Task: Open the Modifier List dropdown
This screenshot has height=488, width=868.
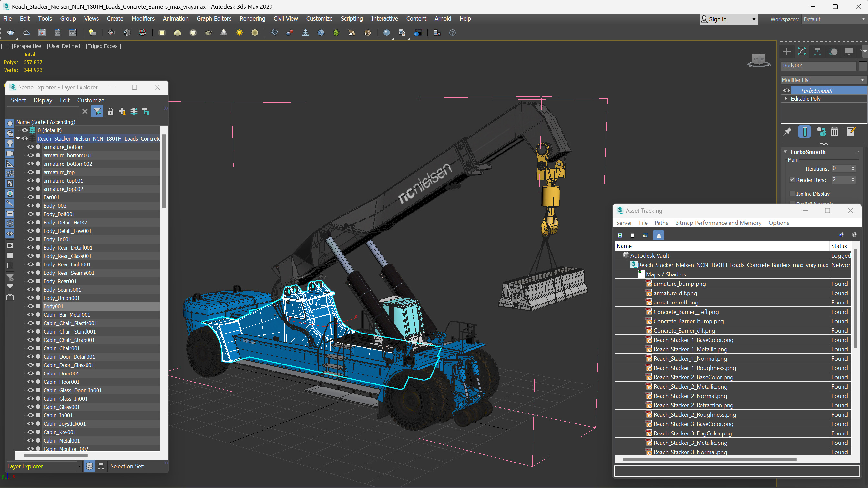Action: 823,80
